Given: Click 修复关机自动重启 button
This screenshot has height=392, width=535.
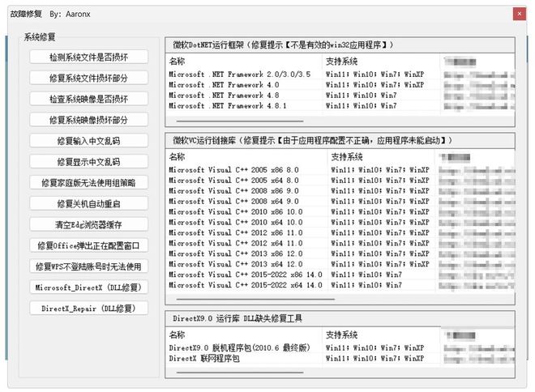Looking at the screenshot, I should [x=88, y=203].
